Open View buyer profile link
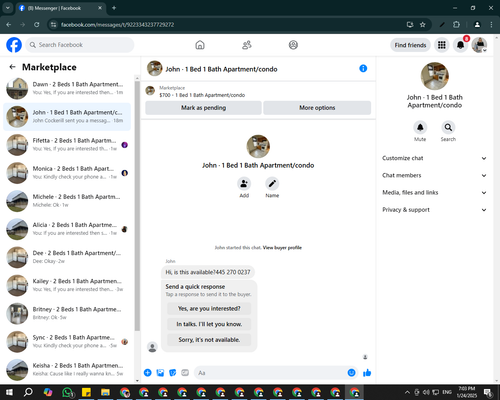 point(282,248)
